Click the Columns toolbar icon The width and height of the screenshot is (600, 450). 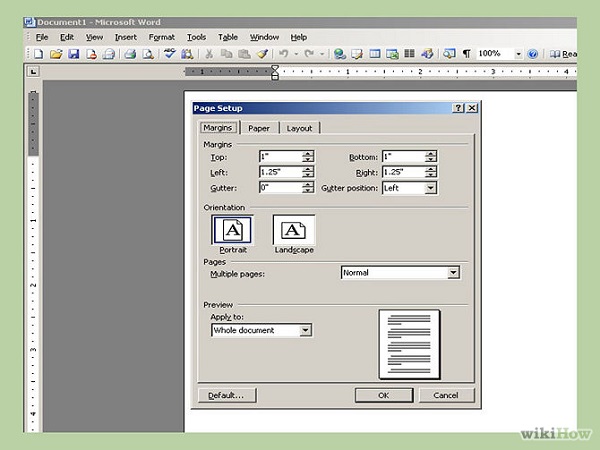[x=409, y=54]
